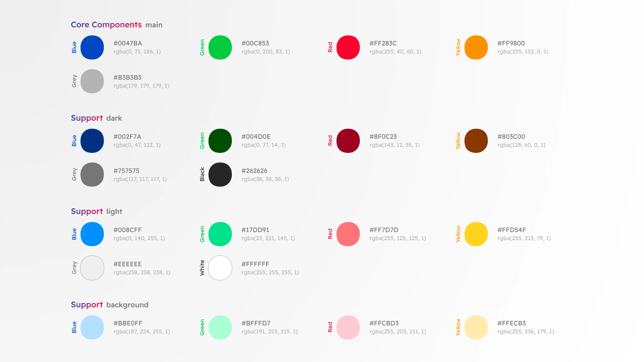This screenshot has width=644, height=362.
Task: Choose the dark Yellow swatch #803C00
Action: (x=476, y=141)
